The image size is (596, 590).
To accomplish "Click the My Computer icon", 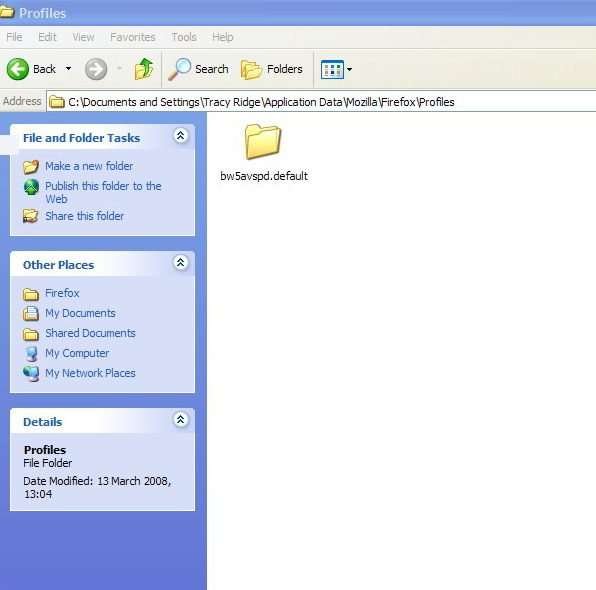I will pos(31,354).
